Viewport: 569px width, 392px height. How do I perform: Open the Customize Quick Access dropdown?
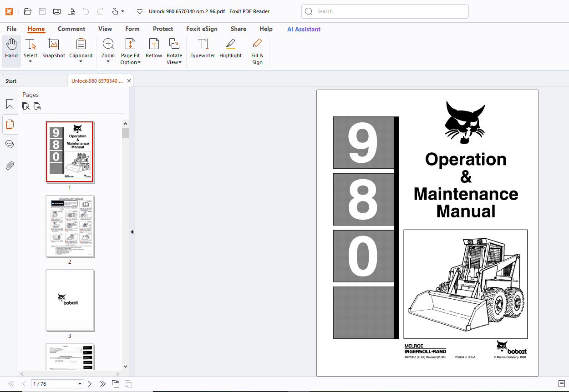coord(140,11)
